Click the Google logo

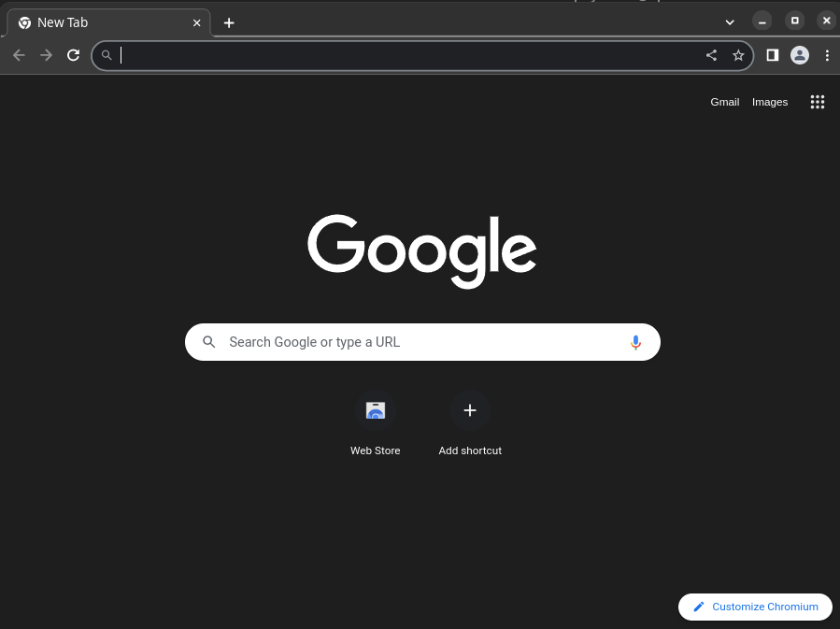(x=421, y=251)
